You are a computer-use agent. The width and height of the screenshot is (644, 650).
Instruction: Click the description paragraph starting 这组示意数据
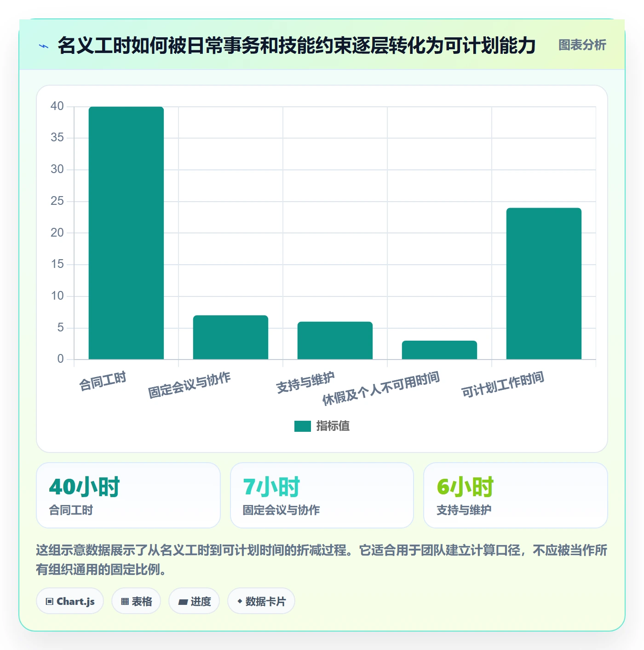coord(322,560)
